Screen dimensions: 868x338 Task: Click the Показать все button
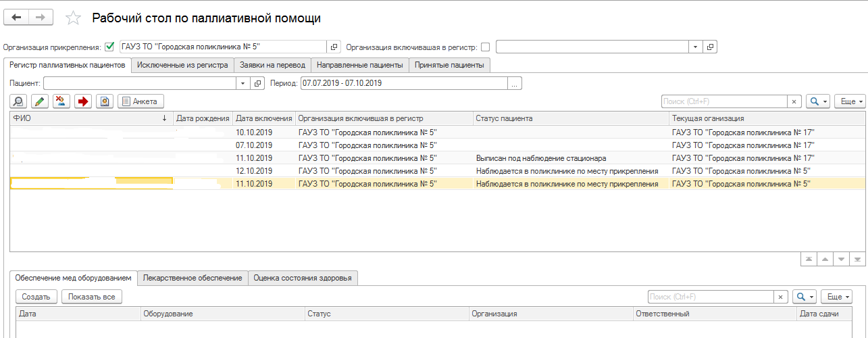click(92, 296)
